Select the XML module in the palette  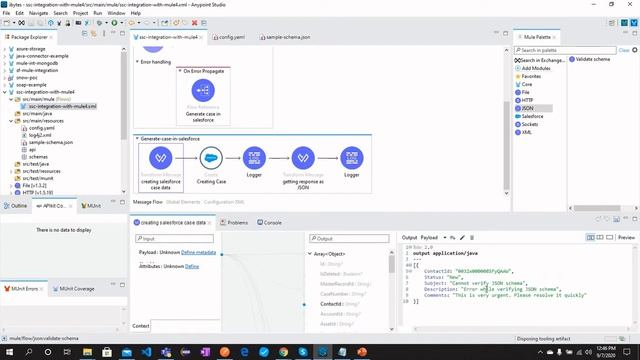click(x=523, y=132)
